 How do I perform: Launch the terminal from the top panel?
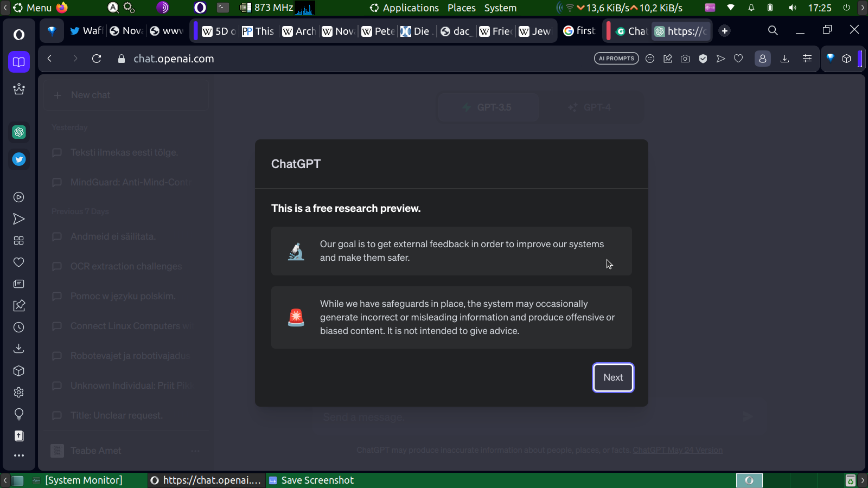[223, 8]
